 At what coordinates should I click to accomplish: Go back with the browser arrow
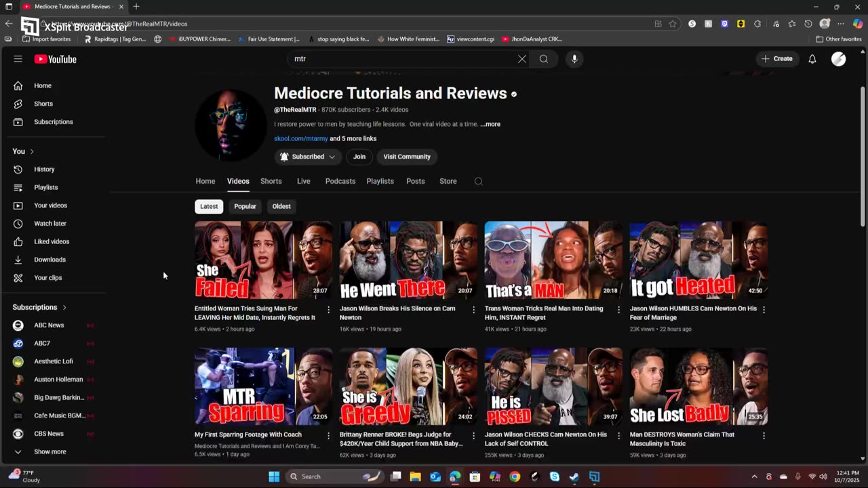tap(8, 24)
